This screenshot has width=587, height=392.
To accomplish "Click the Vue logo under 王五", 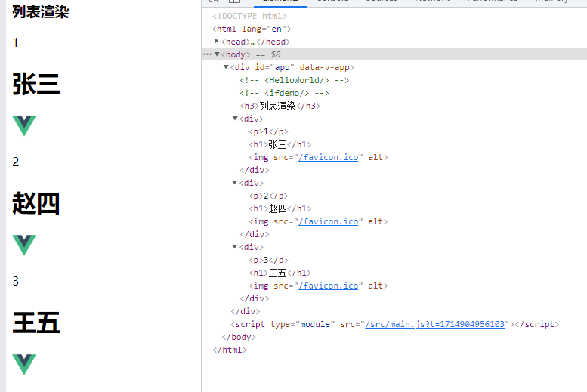I will (24, 364).
